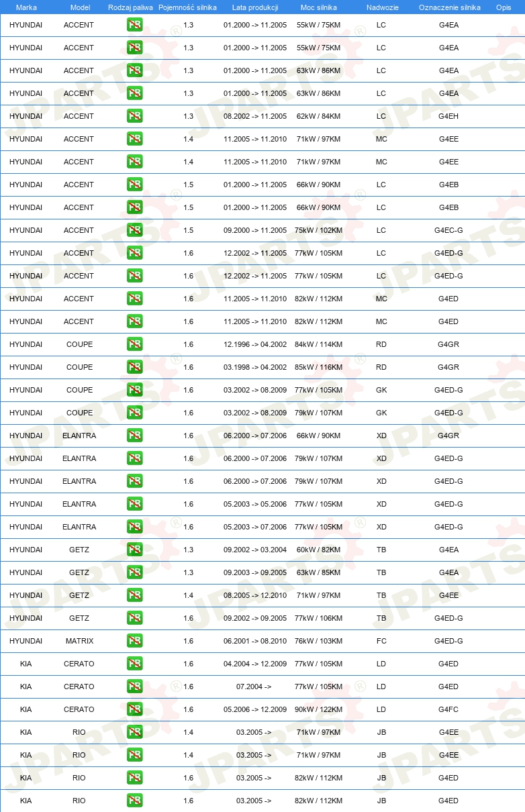Click production years 04.2004 -> 12.2009

pos(255,664)
